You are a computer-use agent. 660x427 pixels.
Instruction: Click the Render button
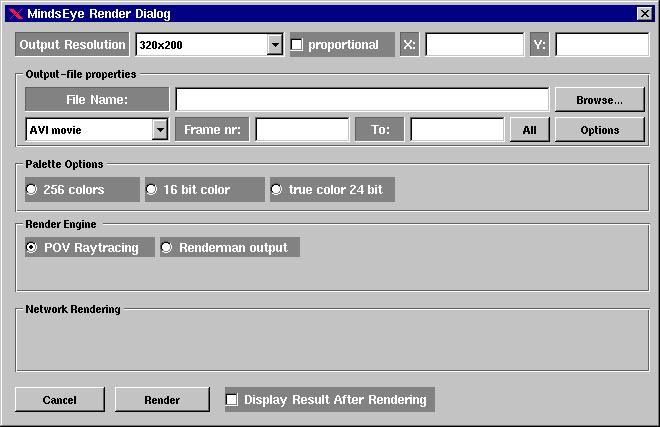tap(162, 400)
